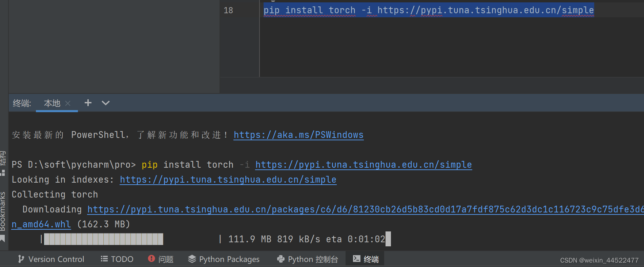Click the TODO list icon

click(x=104, y=259)
